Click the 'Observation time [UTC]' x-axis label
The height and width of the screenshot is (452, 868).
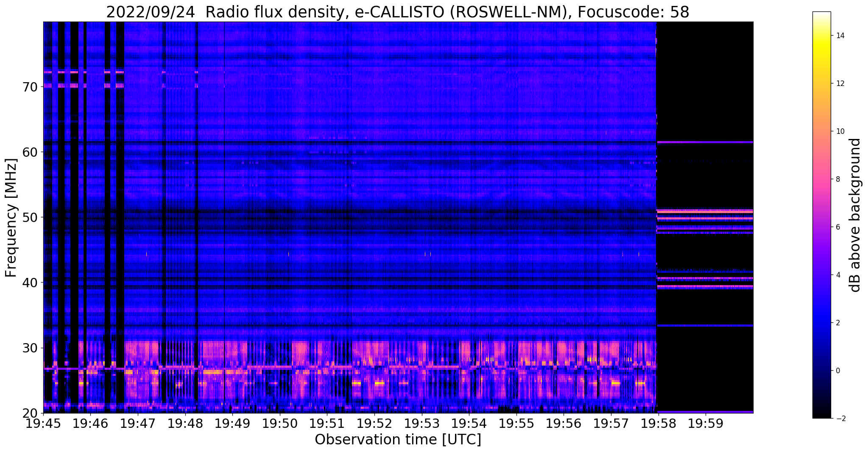[398, 440]
